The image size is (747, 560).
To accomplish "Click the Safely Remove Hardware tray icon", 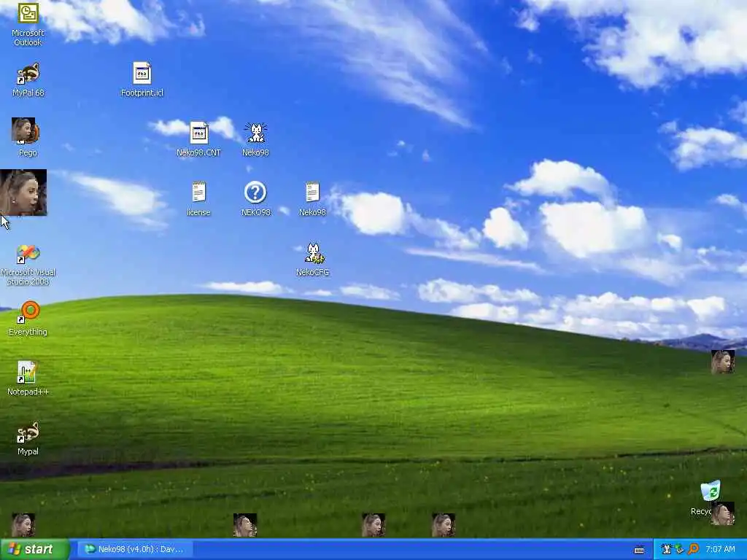I will click(x=679, y=549).
